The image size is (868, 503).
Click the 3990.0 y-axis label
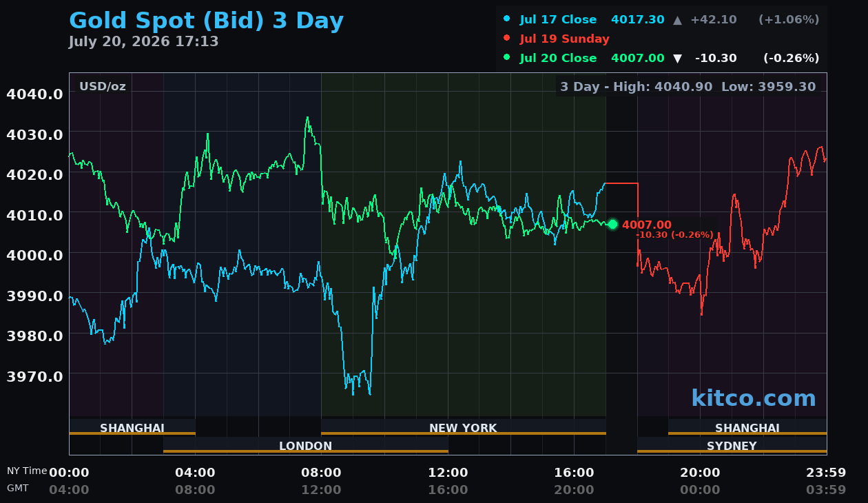[35, 295]
